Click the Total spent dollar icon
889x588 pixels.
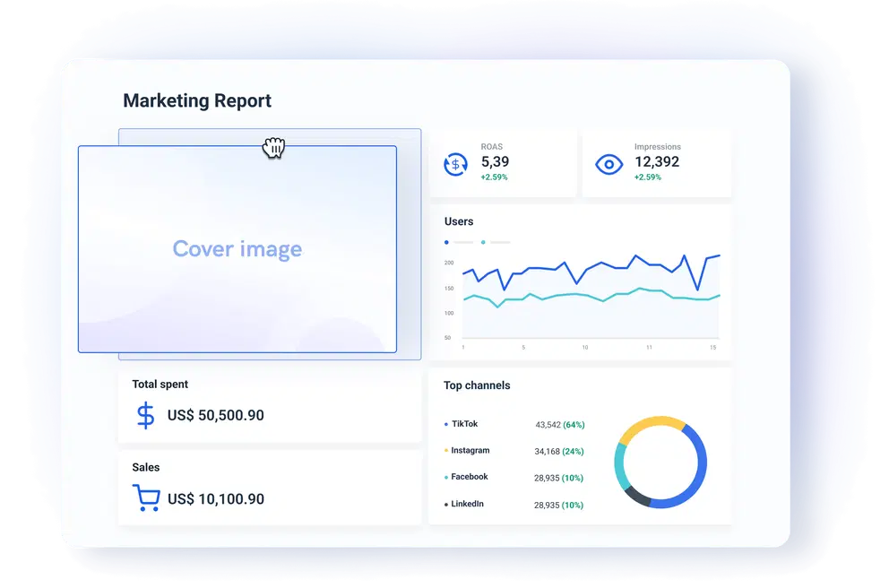coord(145,416)
